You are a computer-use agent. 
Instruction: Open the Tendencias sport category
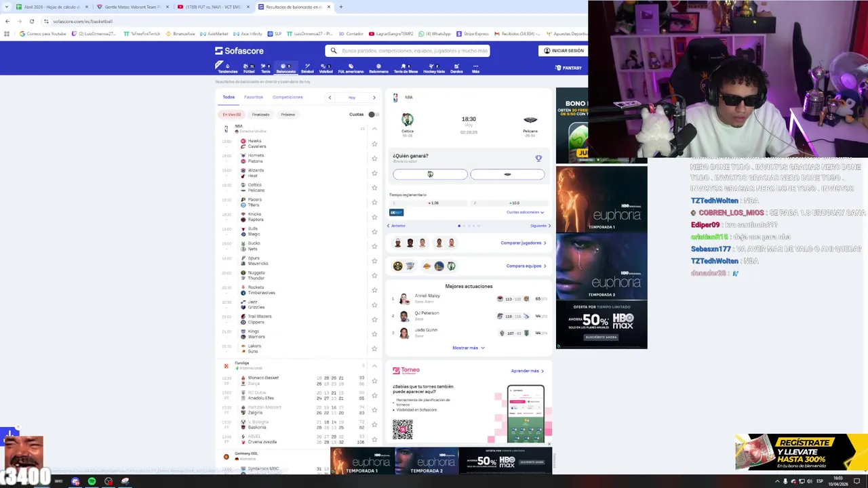(x=227, y=68)
